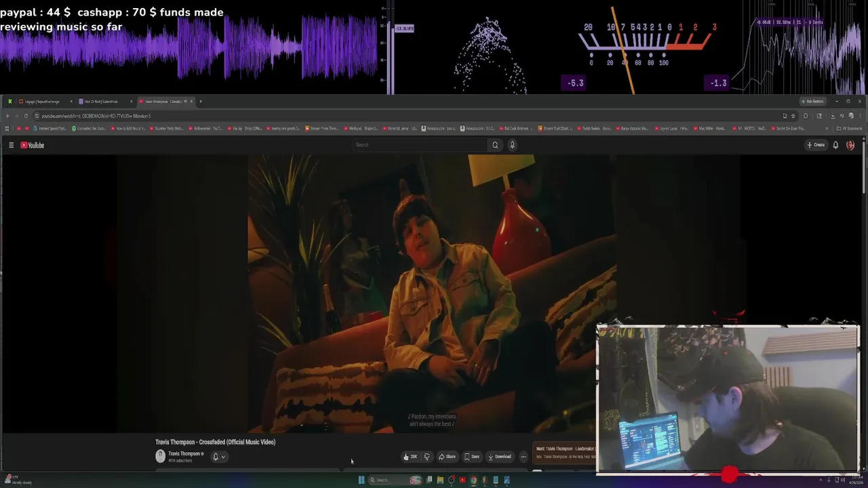Open Slumber Party bookmark

[167, 128]
